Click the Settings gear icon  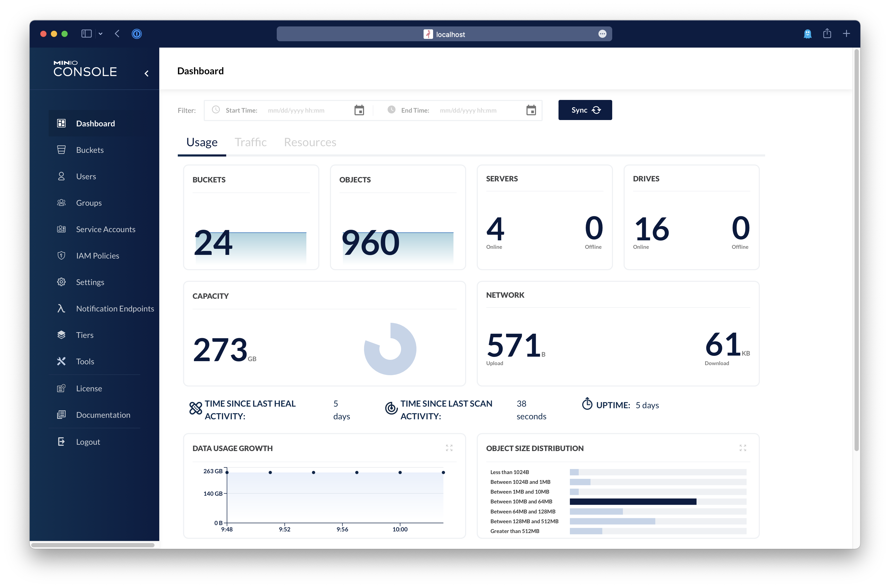tap(61, 282)
